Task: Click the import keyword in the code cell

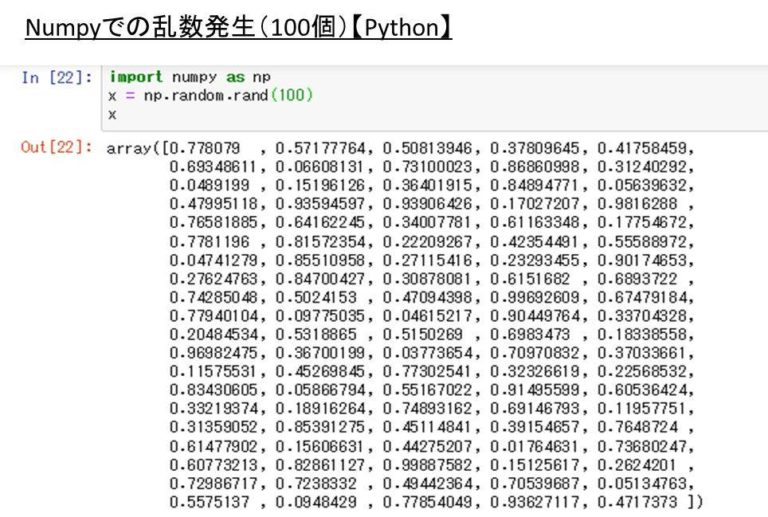Action: pos(136,77)
